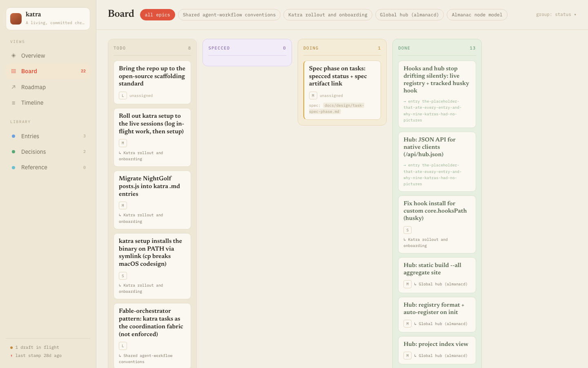Click the teal Reference dot
This screenshot has height=368, width=588.
[13, 167]
